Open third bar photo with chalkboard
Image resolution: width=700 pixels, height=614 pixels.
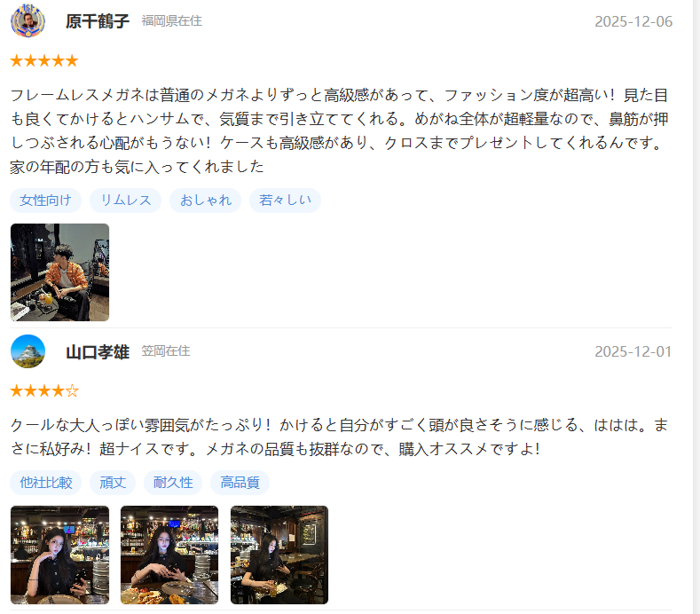279,555
